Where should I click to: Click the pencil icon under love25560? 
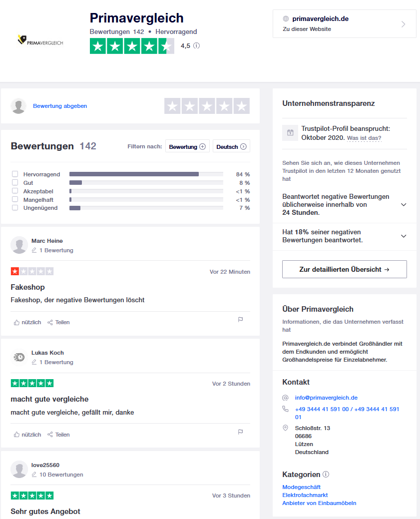(34, 475)
